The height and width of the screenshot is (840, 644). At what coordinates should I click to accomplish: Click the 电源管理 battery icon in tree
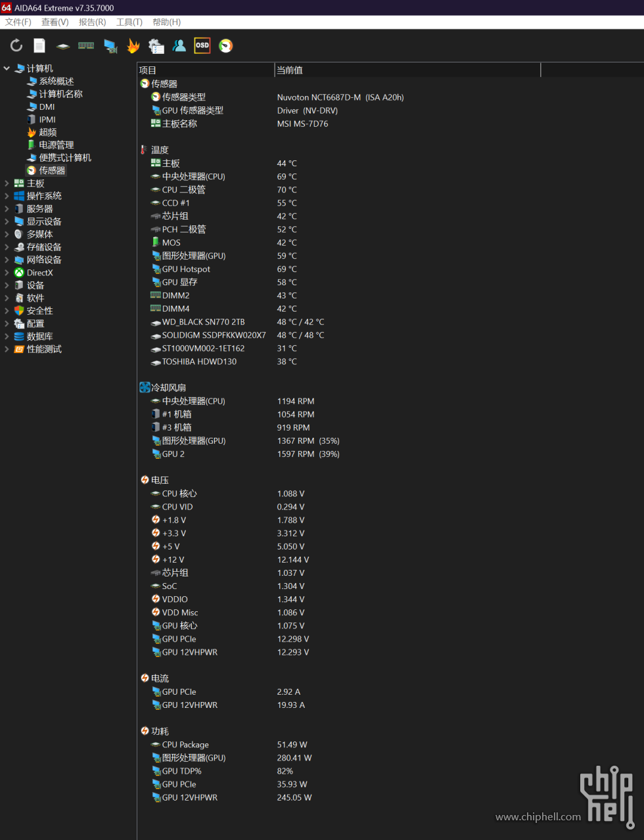click(32, 145)
